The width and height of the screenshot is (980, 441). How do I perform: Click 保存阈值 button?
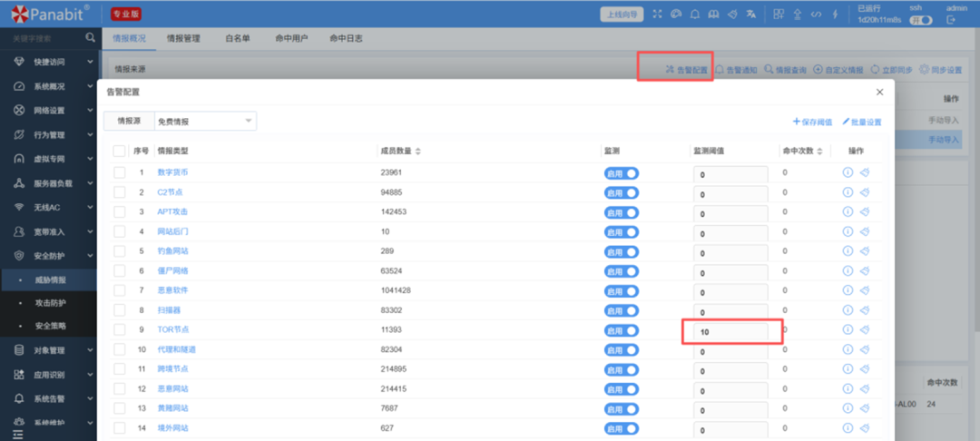pos(812,122)
